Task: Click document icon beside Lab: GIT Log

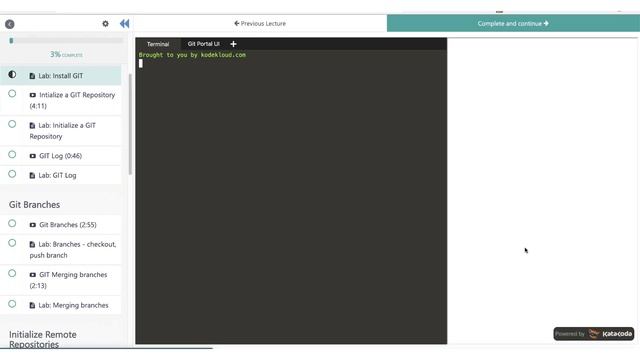Action: 32,176
